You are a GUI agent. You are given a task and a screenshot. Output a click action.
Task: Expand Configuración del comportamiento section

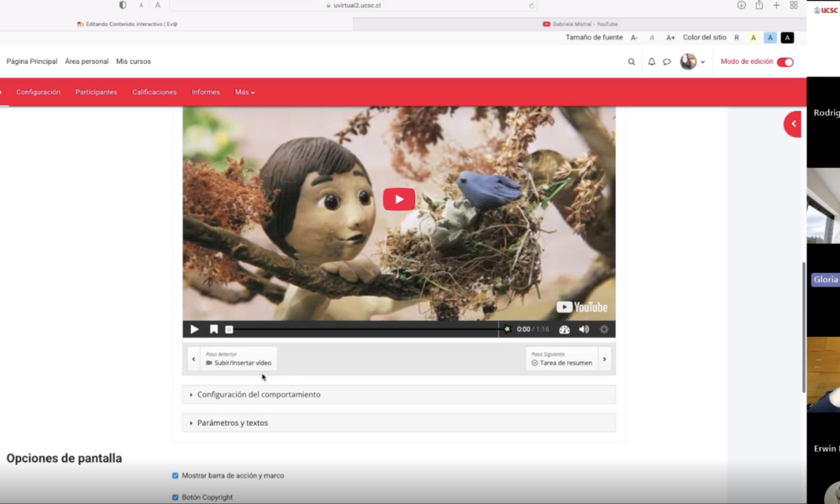[x=399, y=395]
